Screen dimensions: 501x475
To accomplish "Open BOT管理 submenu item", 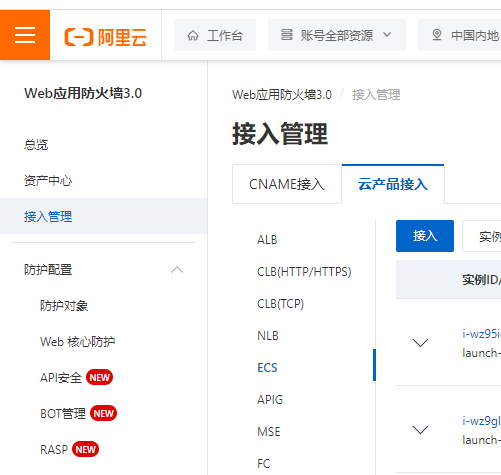I will [63, 414].
